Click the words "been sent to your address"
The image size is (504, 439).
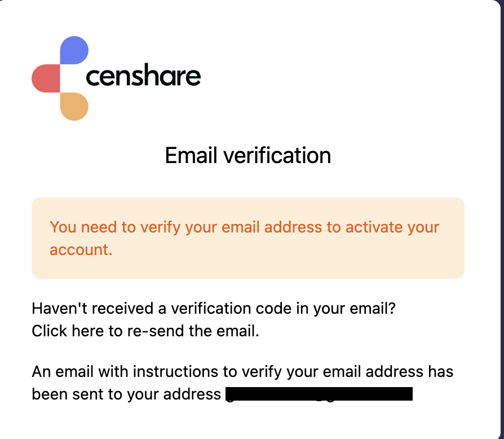click(x=126, y=394)
